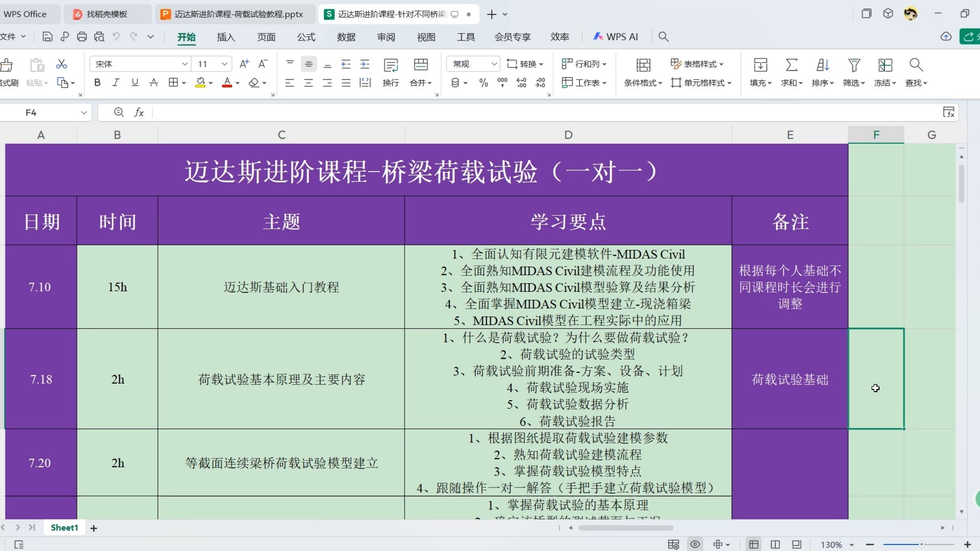Enable center alignment
Image resolution: width=980 pixels, height=551 pixels.
click(308, 82)
